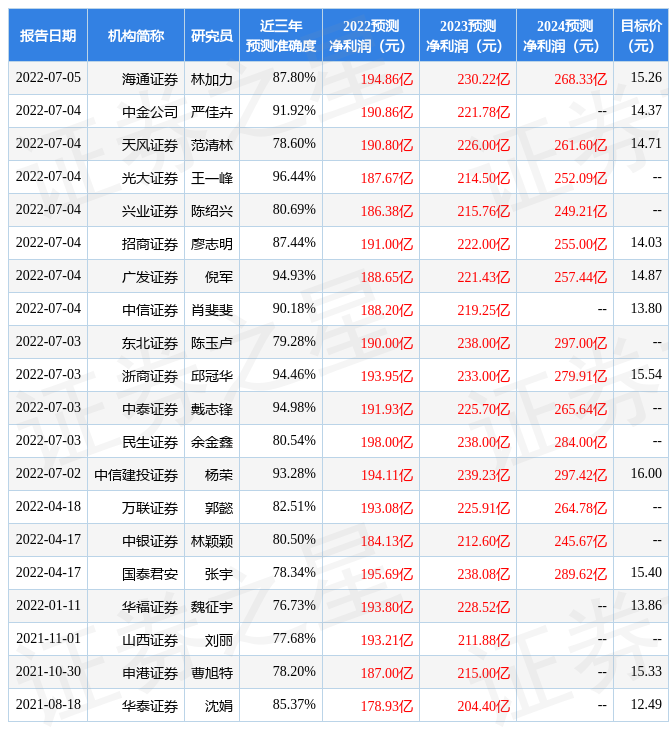669x730 pixels.
Task: Click the 91.92% accuracy value
Action: point(294,110)
